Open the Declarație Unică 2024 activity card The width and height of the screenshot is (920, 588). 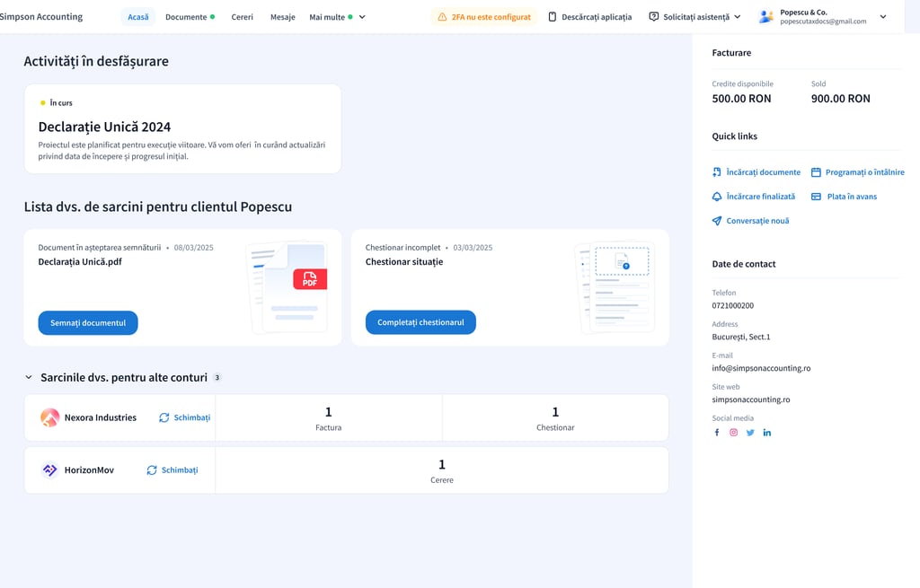coord(182,128)
